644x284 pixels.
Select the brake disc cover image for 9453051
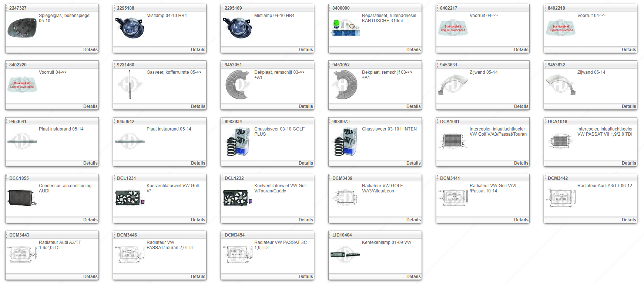pyautogui.click(x=237, y=85)
